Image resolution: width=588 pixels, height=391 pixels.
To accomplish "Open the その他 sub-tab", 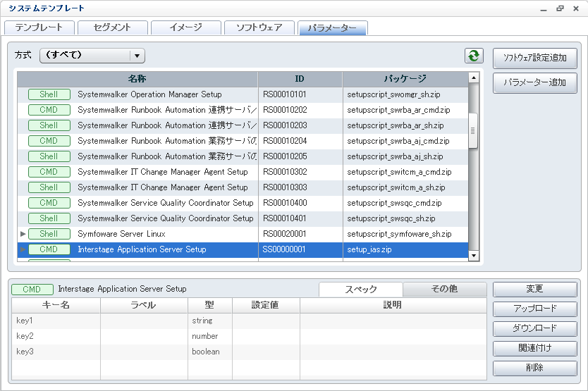I will (445, 290).
